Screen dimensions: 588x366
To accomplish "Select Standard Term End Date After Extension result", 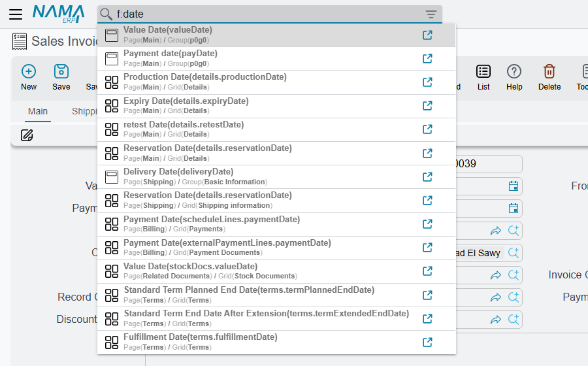I will click(x=276, y=318).
